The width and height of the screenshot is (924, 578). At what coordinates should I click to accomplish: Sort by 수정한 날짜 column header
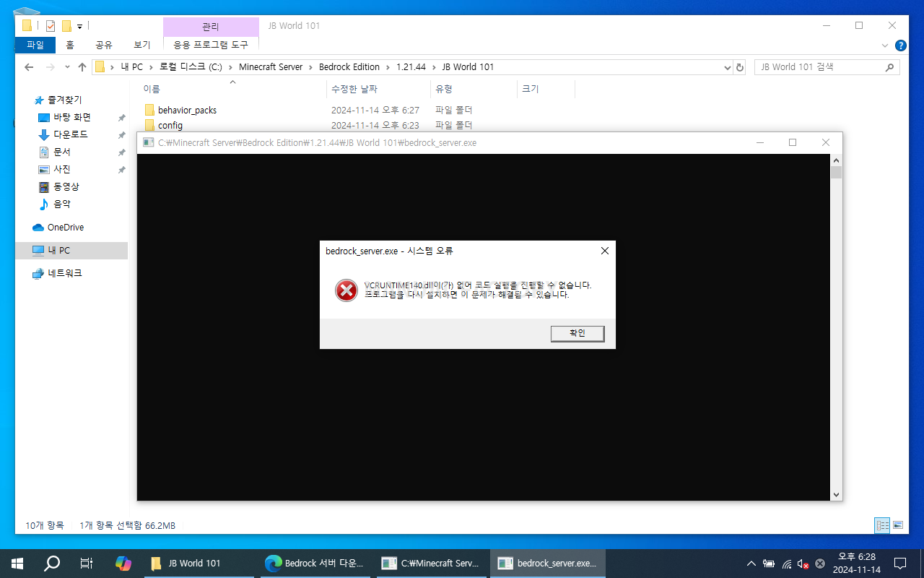379,89
